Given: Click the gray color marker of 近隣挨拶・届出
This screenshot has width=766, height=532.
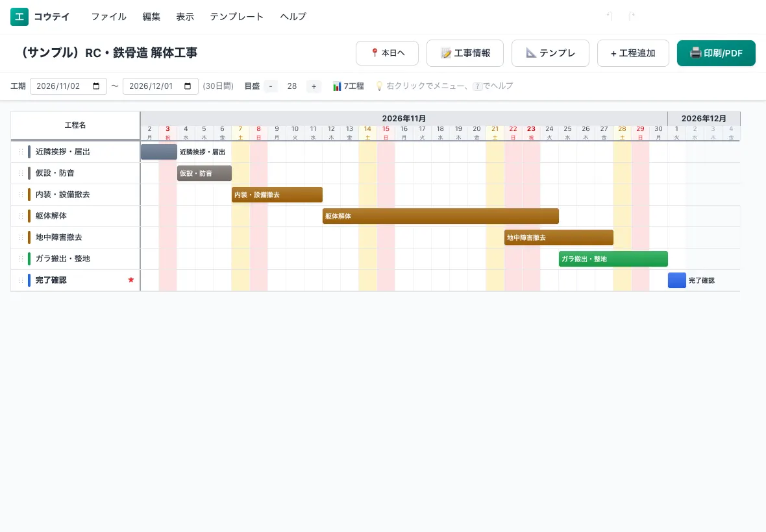Looking at the screenshot, I should pos(29,152).
